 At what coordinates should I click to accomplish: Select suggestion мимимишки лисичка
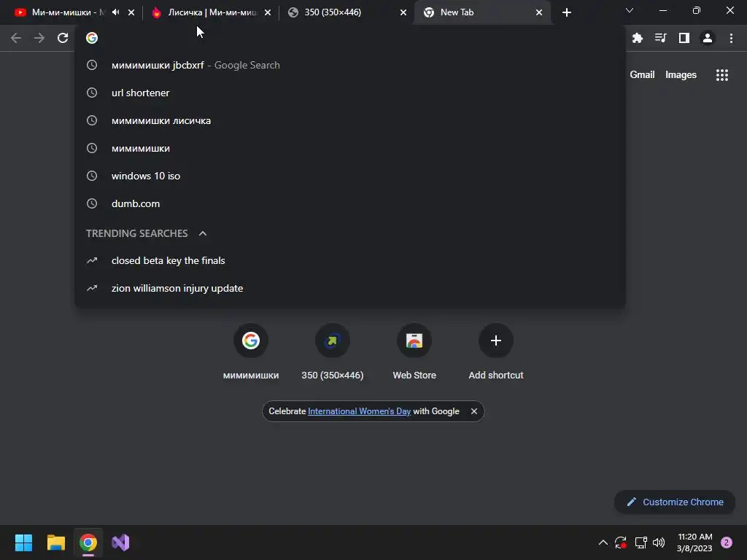click(350, 120)
